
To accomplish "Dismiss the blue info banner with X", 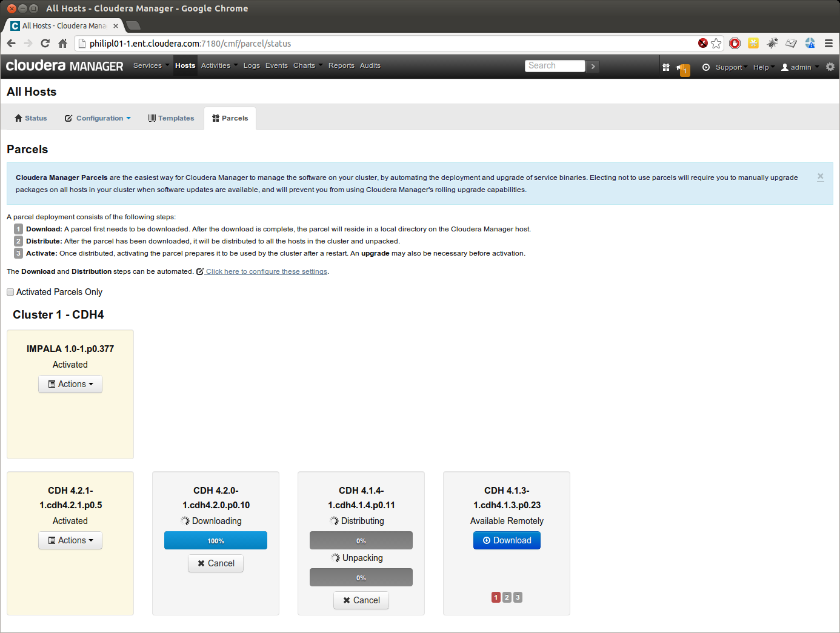I will click(820, 177).
